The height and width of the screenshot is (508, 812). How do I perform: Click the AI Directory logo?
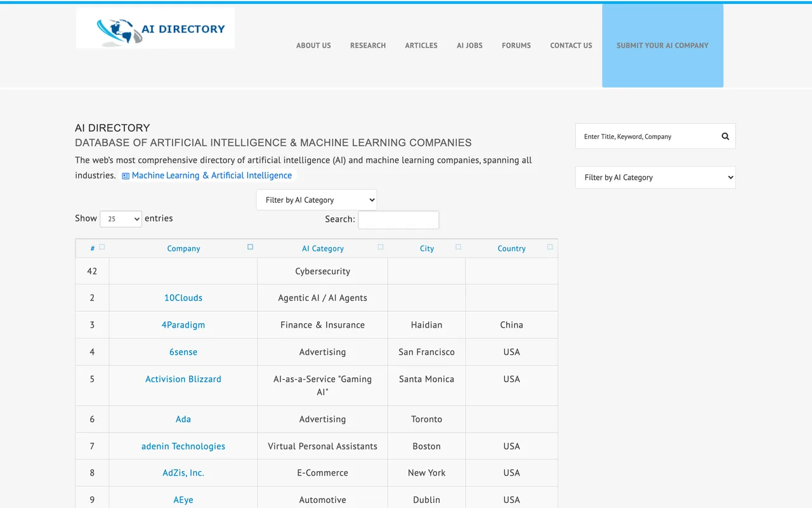click(155, 28)
